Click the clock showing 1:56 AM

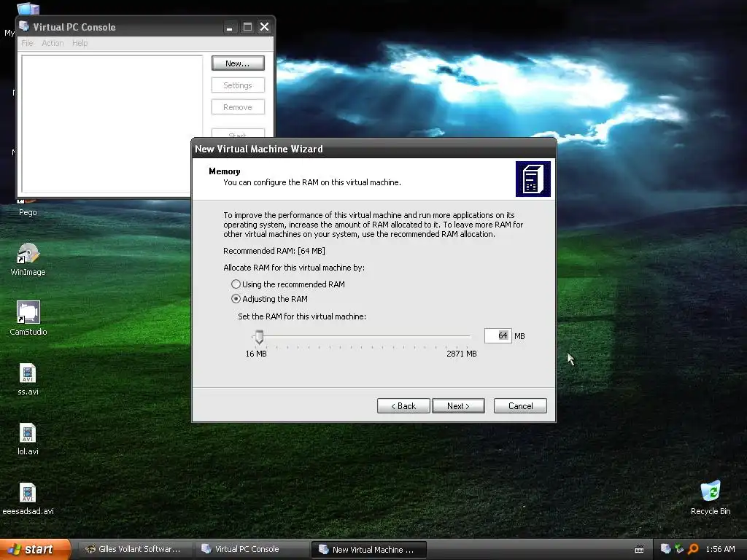pyautogui.click(x=720, y=549)
